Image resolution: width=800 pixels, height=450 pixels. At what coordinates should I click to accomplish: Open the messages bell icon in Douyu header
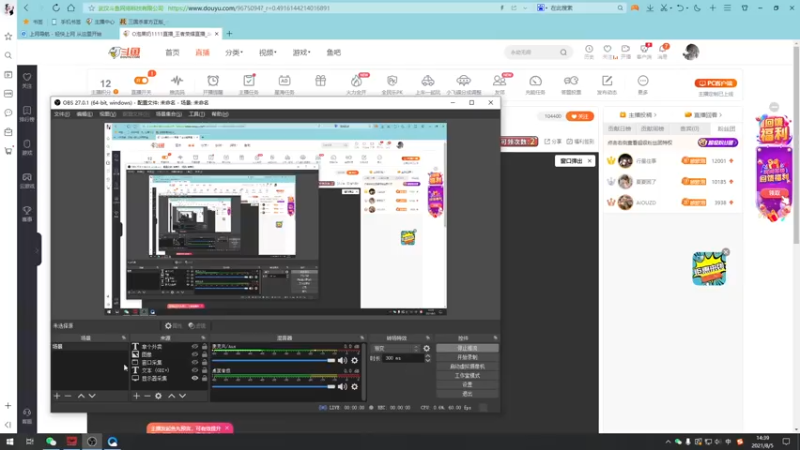click(662, 49)
